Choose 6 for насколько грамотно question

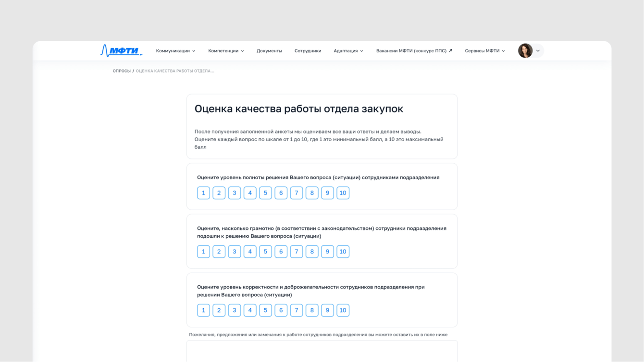(x=281, y=252)
